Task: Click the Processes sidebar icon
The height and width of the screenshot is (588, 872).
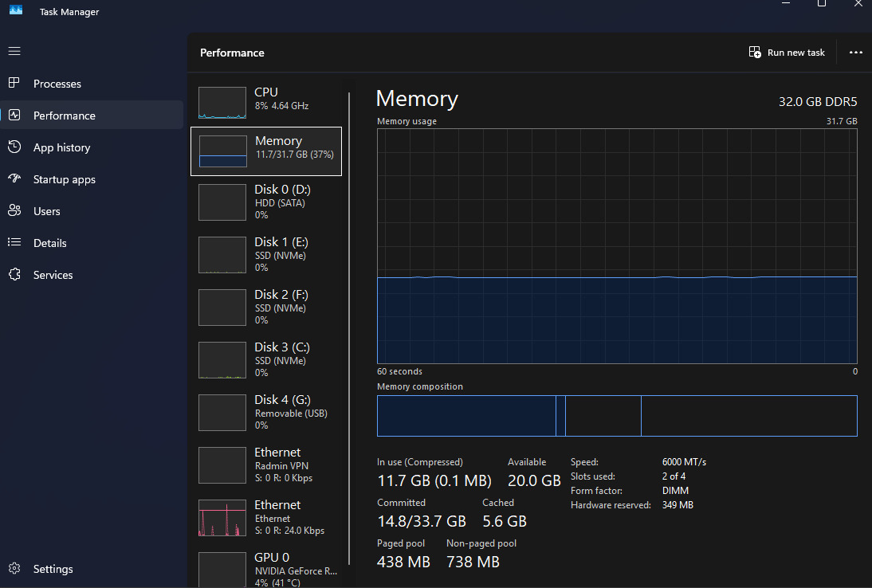Action: (14, 84)
